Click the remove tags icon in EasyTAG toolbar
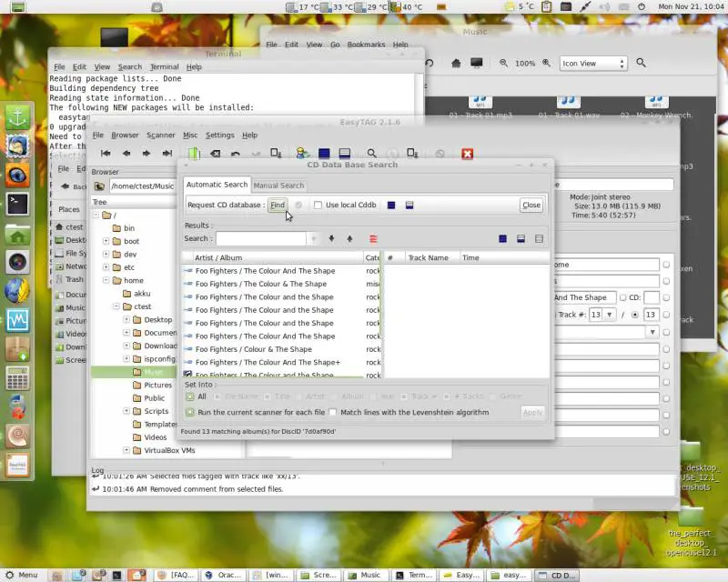 tap(216, 153)
